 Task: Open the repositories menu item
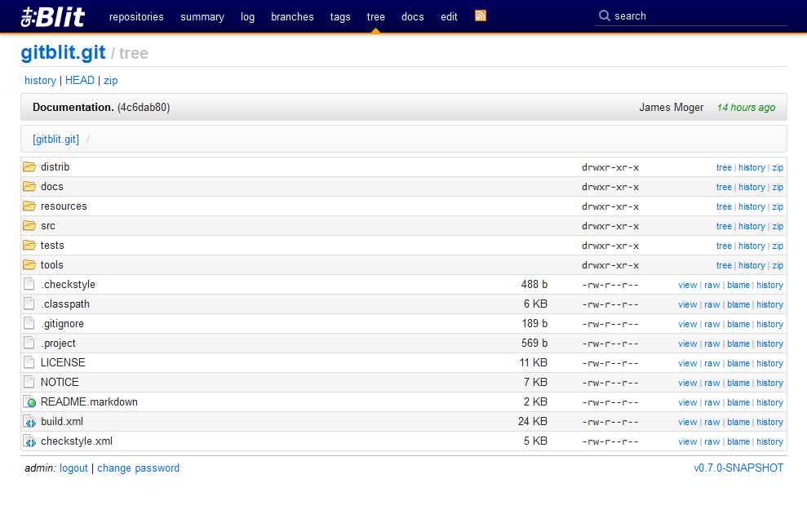tap(136, 16)
